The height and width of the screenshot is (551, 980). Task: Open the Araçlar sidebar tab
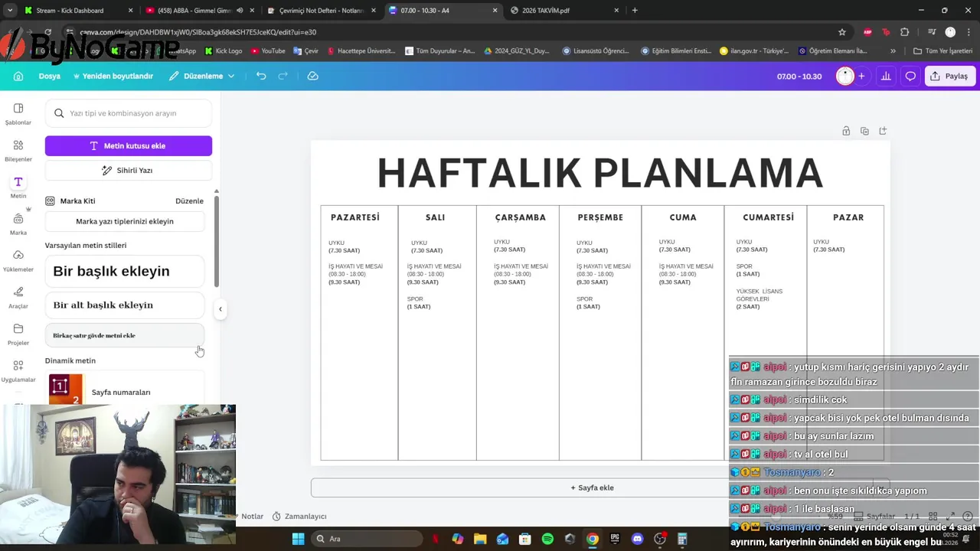(18, 297)
